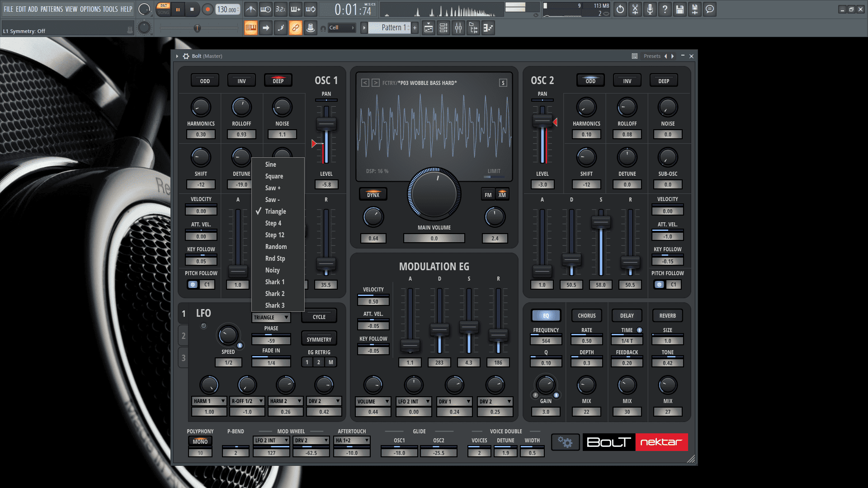Select Sine from the waveform list

[x=278, y=164]
